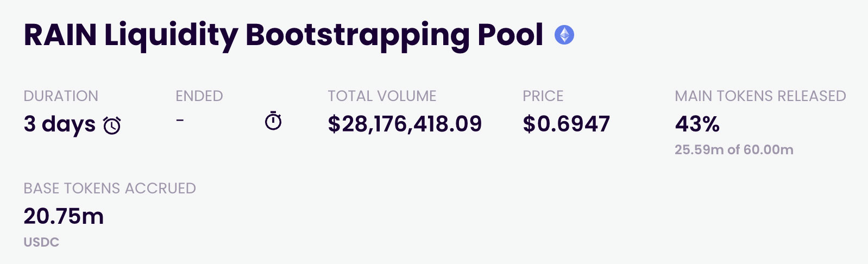Viewport: 868px width, 264px height.
Task: Click the Ethereum network icon beside title
Action: tap(564, 35)
